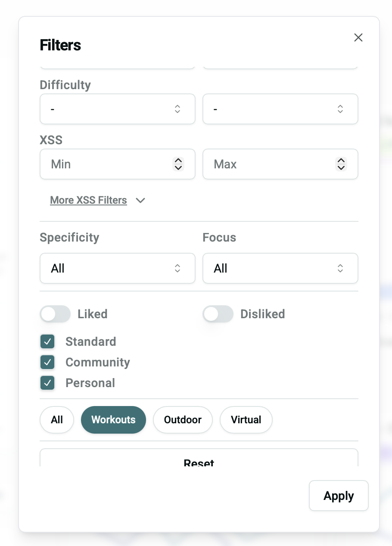Open the second Difficulty dropdown

280,109
